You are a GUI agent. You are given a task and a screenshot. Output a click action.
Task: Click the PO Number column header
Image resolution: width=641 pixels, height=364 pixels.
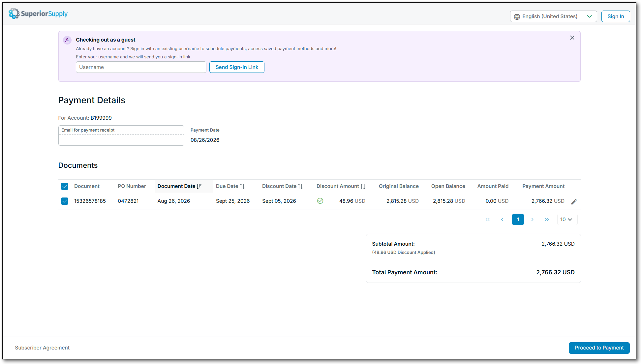(132, 186)
